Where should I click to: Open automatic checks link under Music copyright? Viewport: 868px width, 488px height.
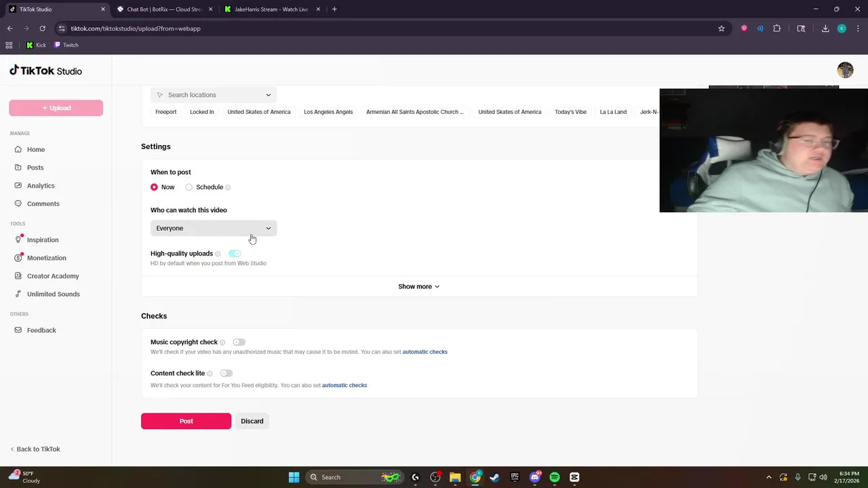point(425,352)
